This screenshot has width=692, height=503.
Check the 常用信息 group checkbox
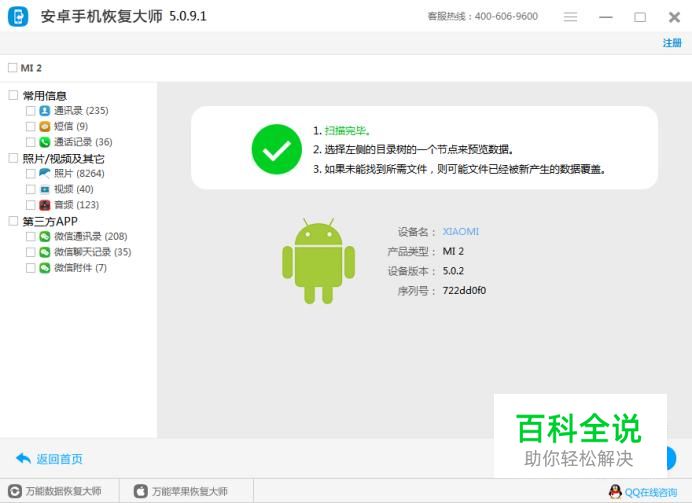[13, 95]
